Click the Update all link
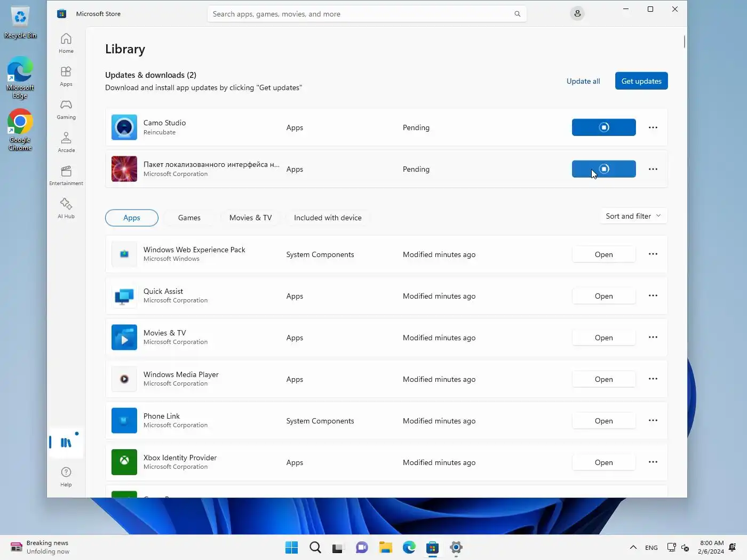Image resolution: width=747 pixels, height=560 pixels. 583,81
